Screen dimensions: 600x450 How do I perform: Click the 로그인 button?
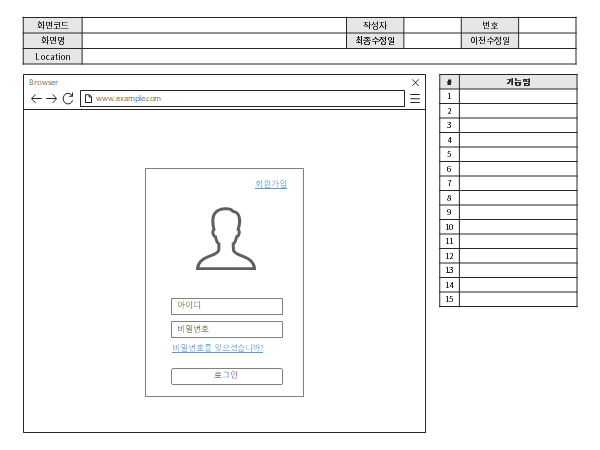point(227,376)
